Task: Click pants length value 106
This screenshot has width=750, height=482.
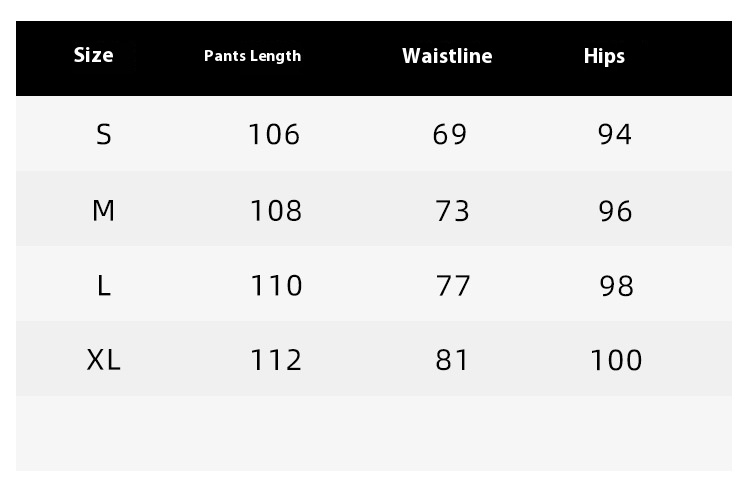Action: (274, 134)
